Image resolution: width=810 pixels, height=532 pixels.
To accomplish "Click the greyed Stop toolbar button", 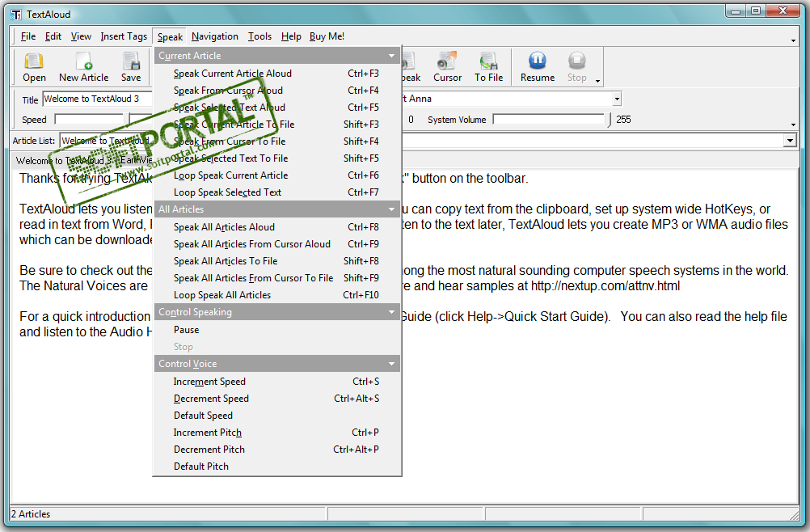I will (x=577, y=67).
